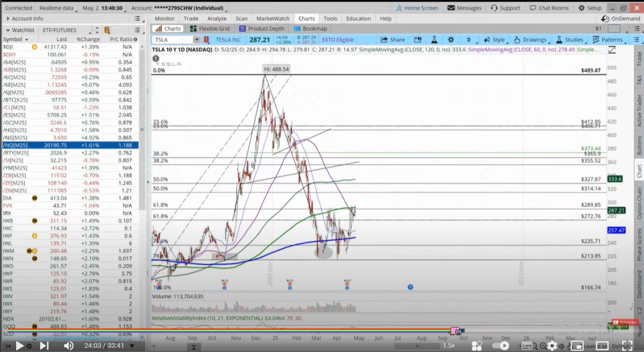This screenshot has height=352, width=644.
Task: Click the P/C Ratio column settings gear
Action: tap(135, 39)
